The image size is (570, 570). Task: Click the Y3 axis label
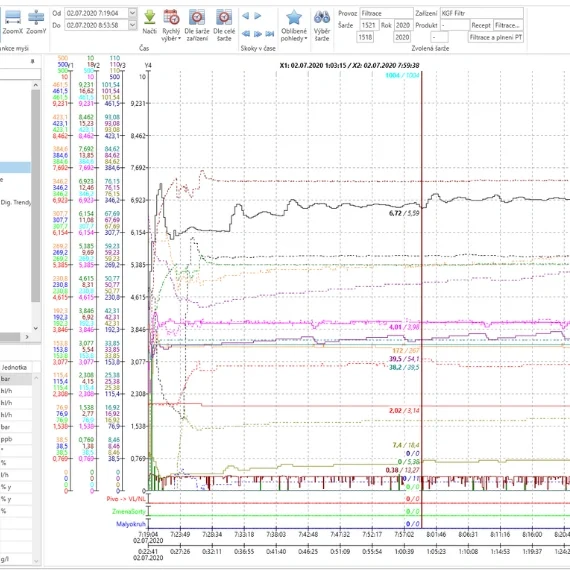click(123, 65)
